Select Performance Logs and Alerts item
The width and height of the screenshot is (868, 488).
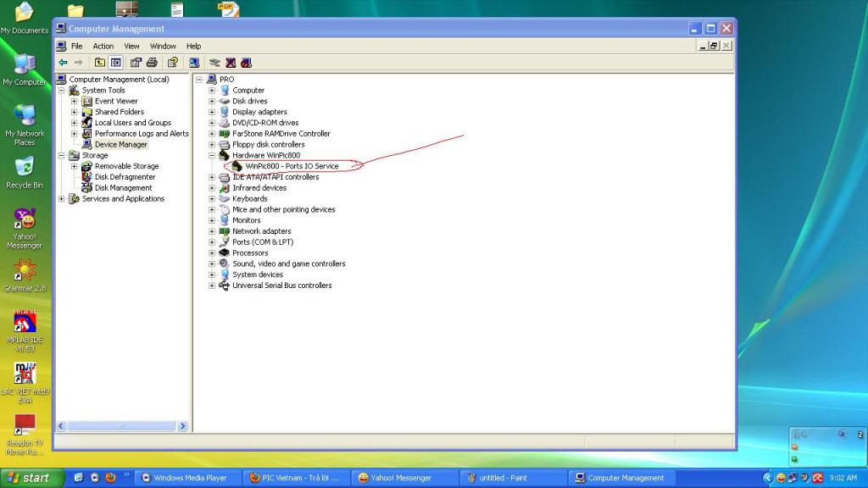142,134
